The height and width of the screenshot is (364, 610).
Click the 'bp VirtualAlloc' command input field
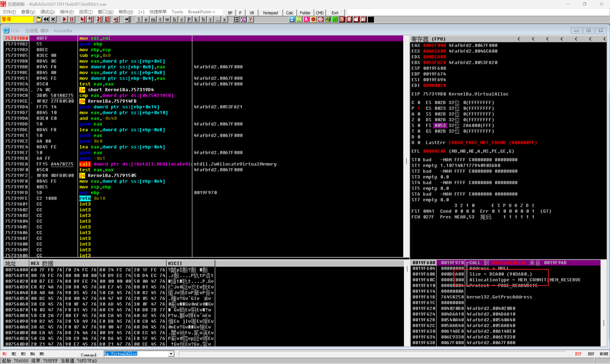click(x=136, y=354)
